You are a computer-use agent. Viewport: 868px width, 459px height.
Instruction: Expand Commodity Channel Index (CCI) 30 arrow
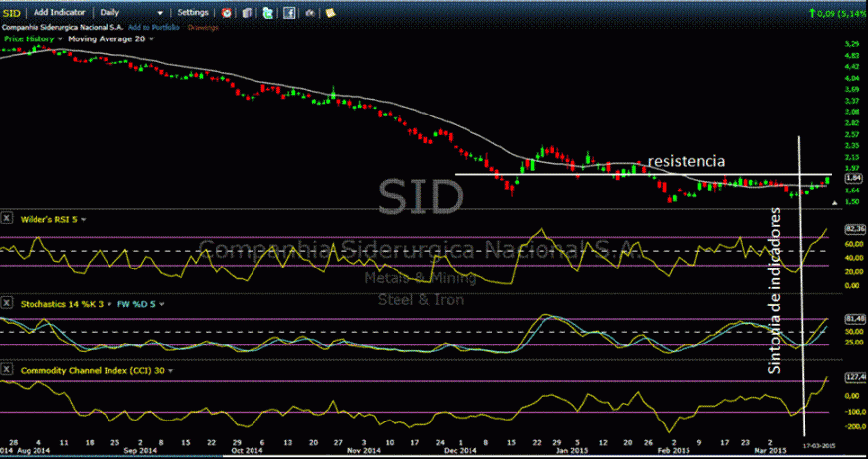tap(170, 371)
